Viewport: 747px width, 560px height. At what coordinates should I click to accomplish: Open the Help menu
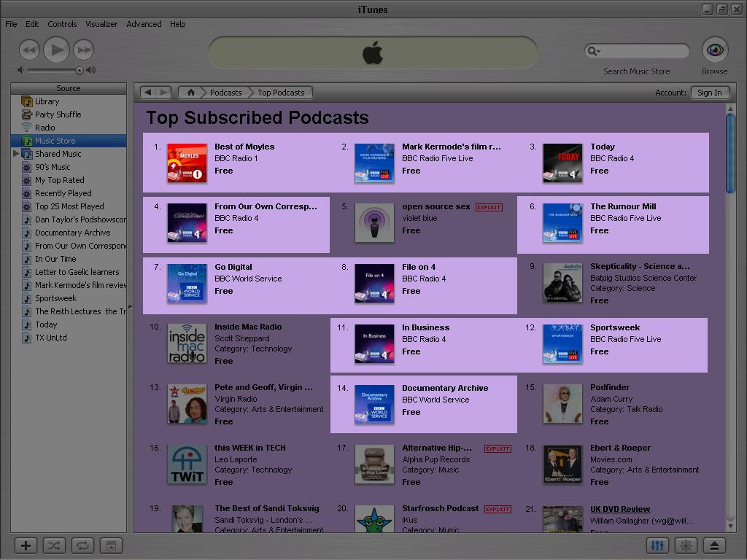pos(178,24)
